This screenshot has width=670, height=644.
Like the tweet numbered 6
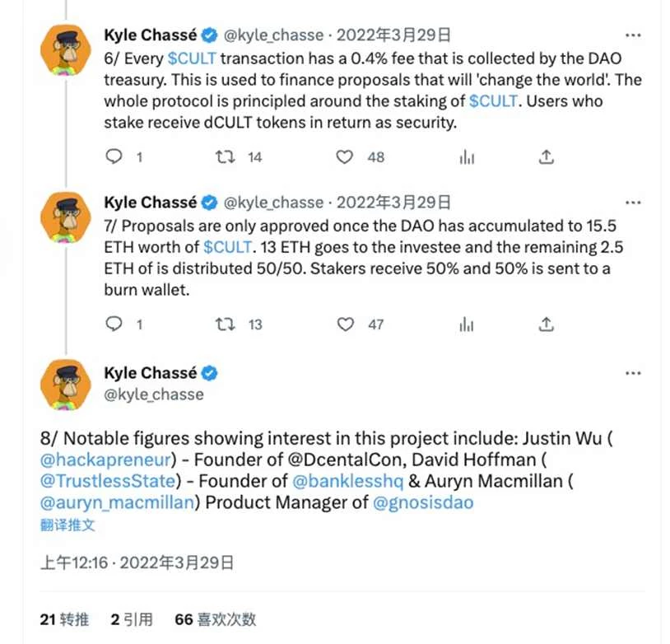point(343,156)
